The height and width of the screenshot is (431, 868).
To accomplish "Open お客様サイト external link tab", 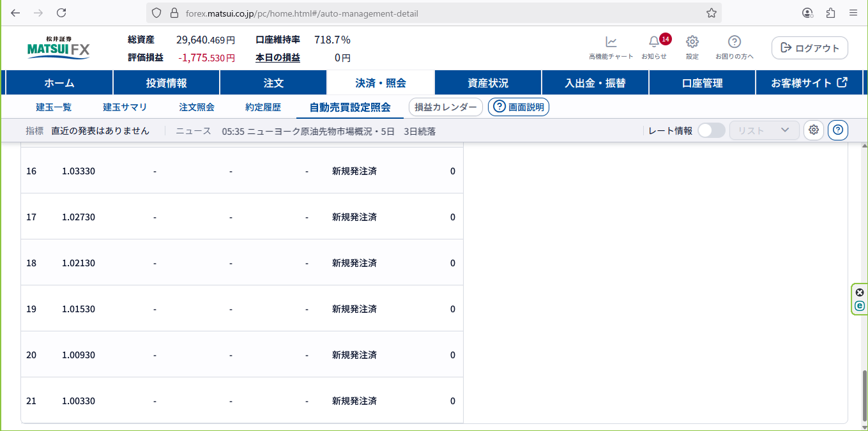I will [809, 82].
